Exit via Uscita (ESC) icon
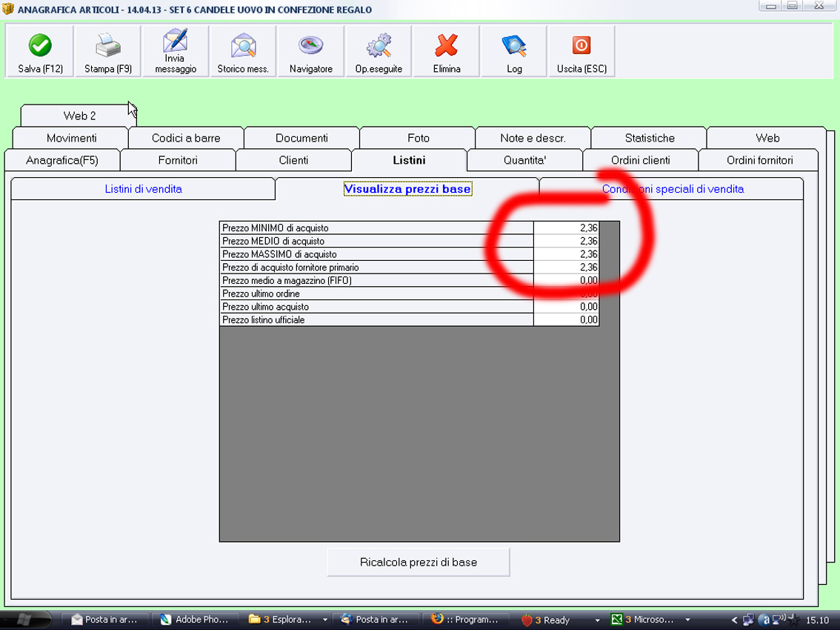 (x=581, y=51)
